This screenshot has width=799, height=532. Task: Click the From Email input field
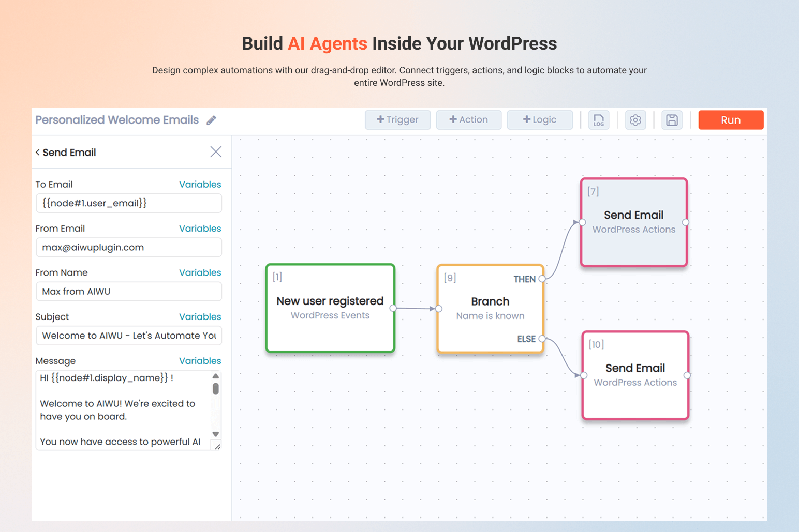click(x=128, y=247)
